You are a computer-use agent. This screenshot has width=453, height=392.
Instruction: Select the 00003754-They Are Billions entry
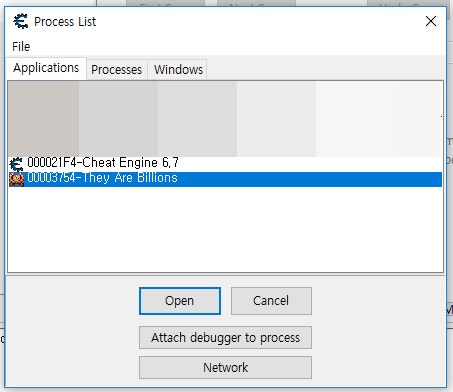[226, 179]
